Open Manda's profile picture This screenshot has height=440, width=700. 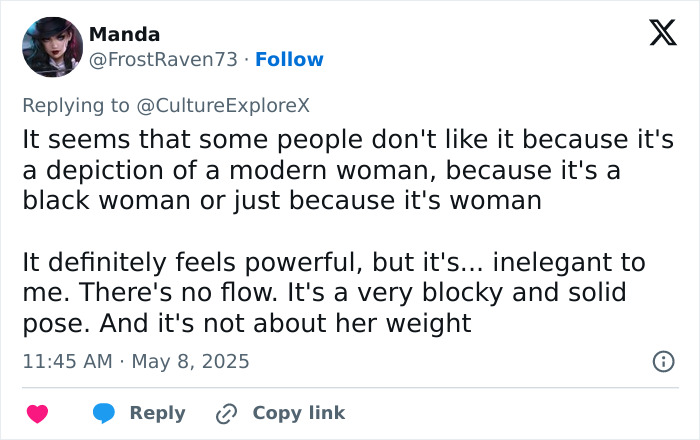52,47
